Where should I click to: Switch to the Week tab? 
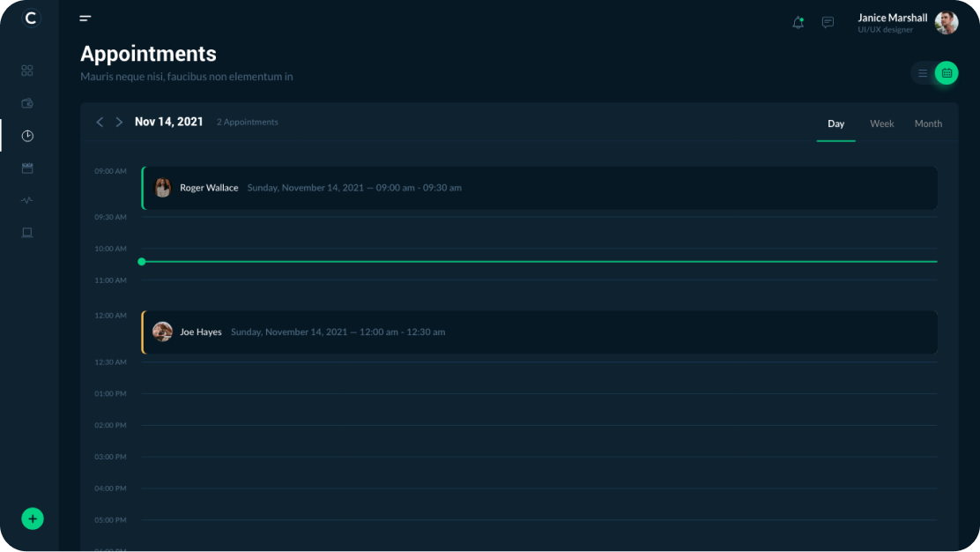pos(881,123)
